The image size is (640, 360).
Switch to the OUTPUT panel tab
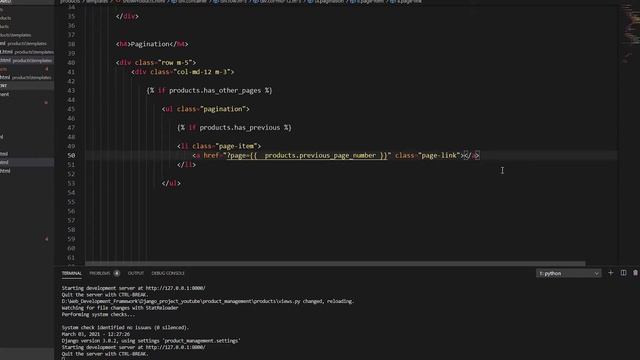pos(136,273)
